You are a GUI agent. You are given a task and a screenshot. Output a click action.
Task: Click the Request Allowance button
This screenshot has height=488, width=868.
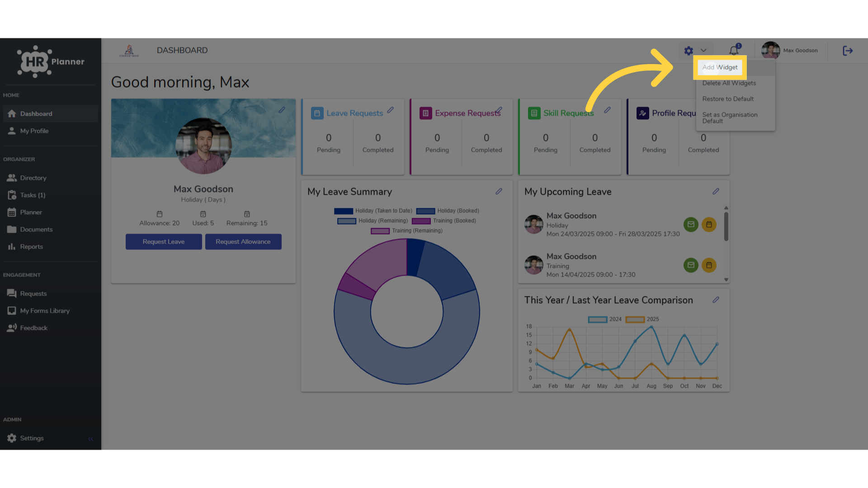click(x=243, y=242)
